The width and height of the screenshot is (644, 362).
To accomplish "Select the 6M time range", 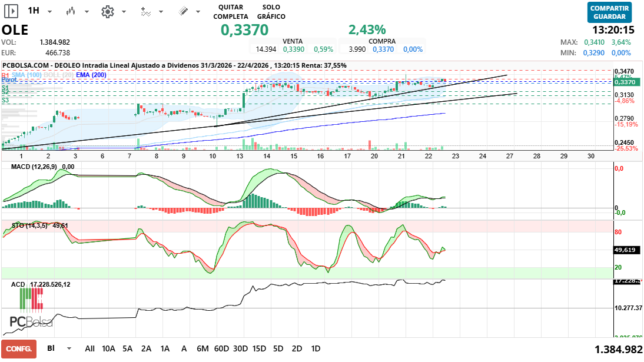I will tap(203, 348).
